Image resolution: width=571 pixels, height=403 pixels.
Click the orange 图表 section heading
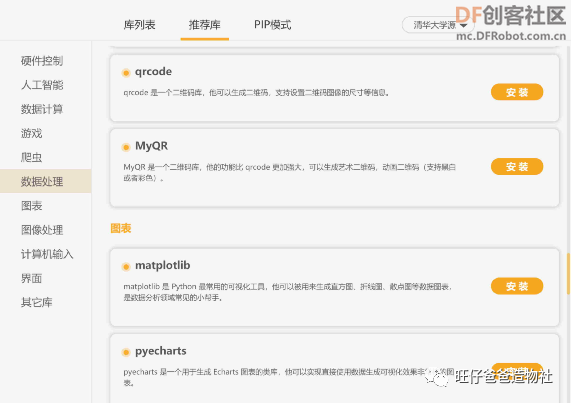121,228
